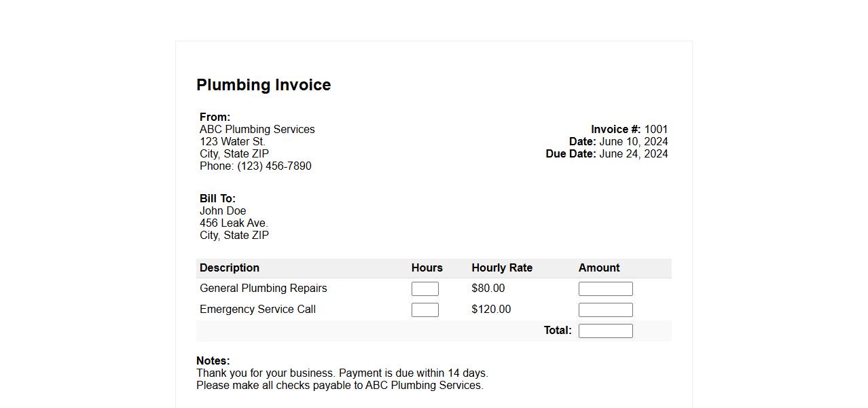The image size is (868, 408).
Task: Click Hours input for General Plumbing Repairs
Action: pyautogui.click(x=424, y=289)
